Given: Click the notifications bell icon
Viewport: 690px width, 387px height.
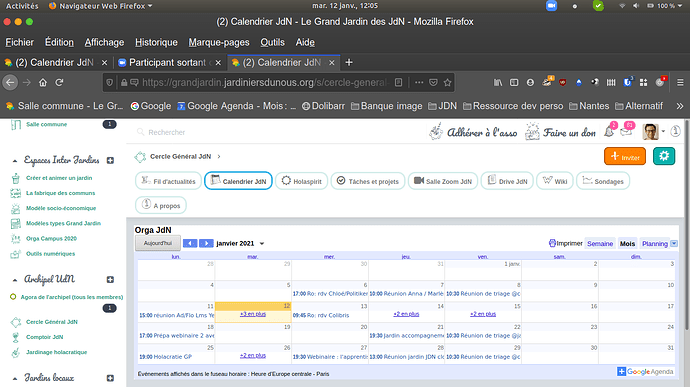Looking at the screenshot, I should click(609, 131).
